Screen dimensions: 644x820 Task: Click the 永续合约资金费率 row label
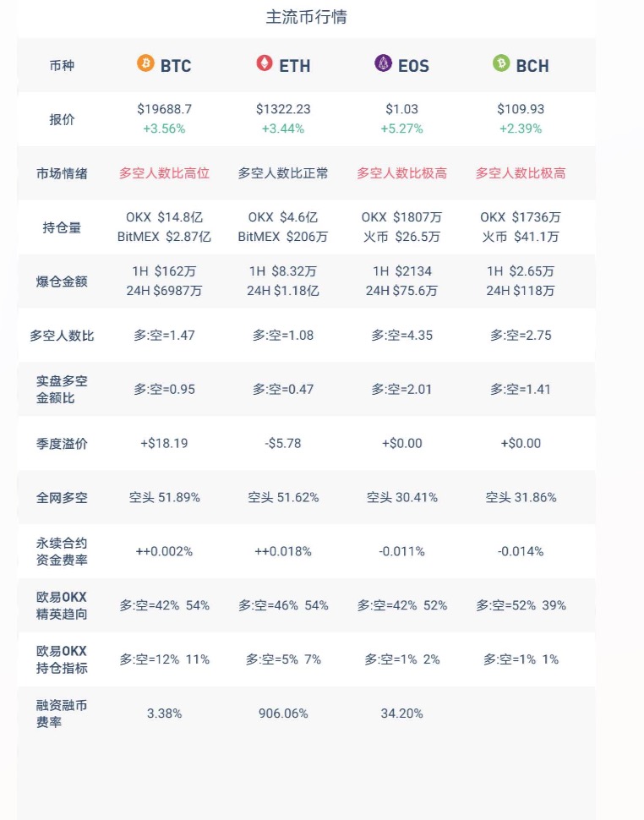[x=62, y=551]
